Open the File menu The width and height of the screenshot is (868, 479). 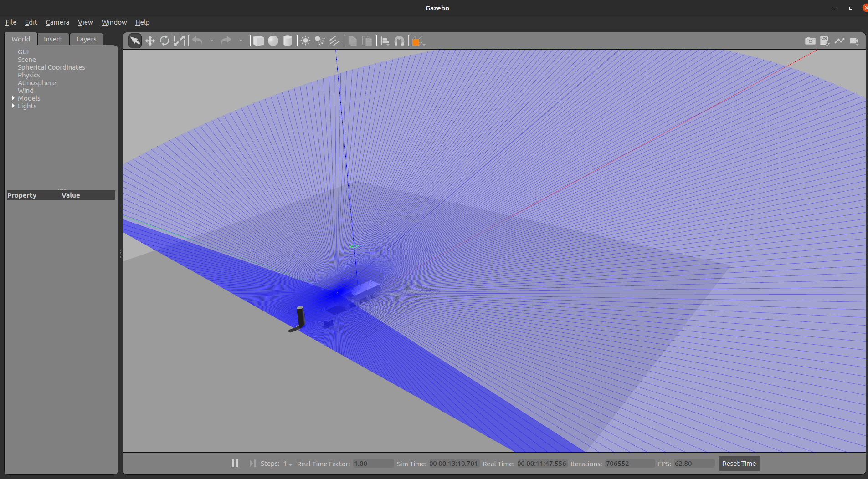tap(11, 22)
